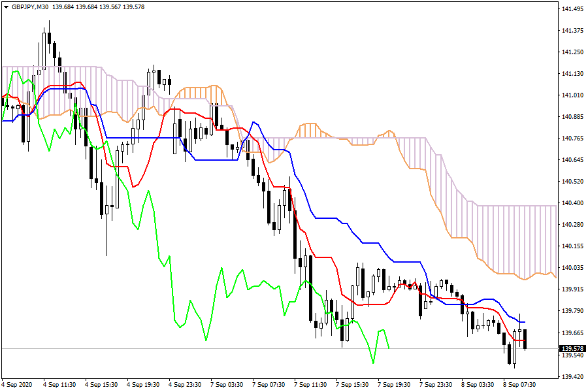Click the 139.420 price axis label
This screenshot has width=588, height=392.
[572, 377]
